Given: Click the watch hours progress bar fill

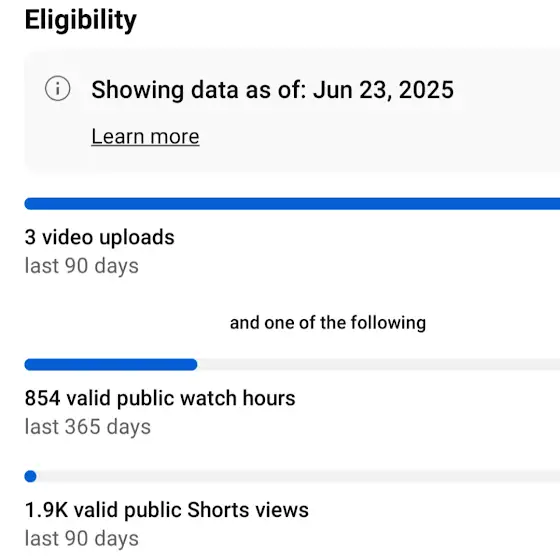Looking at the screenshot, I should click(x=111, y=365).
